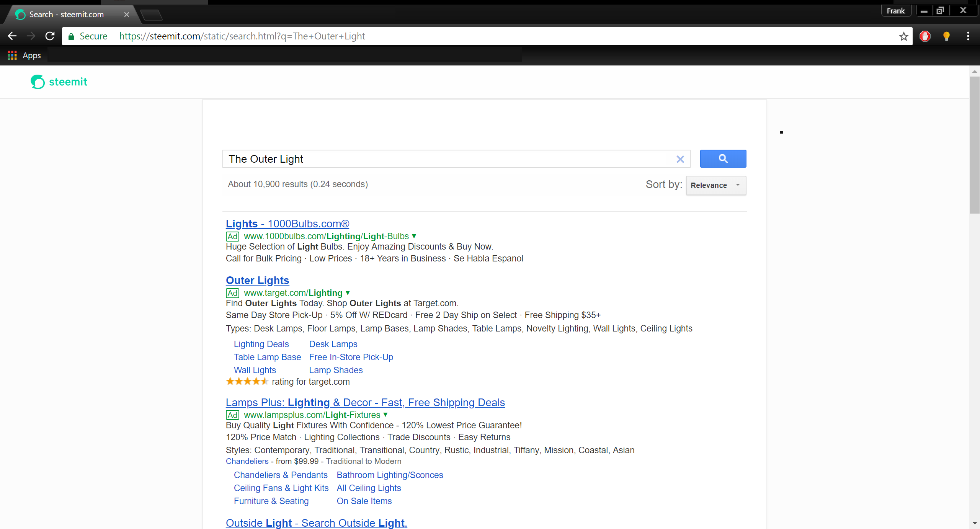The height and width of the screenshot is (529, 980).
Task: Open the Frank profile button
Action: pyautogui.click(x=896, y=11)
